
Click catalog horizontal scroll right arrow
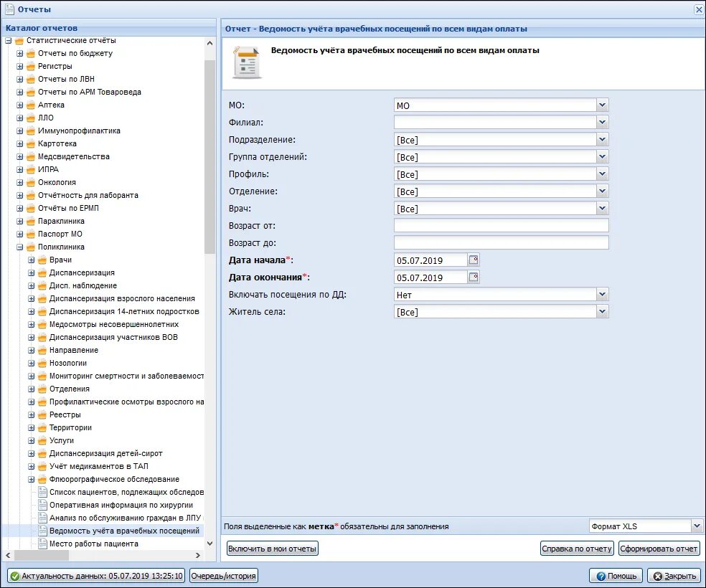point(197,556)
